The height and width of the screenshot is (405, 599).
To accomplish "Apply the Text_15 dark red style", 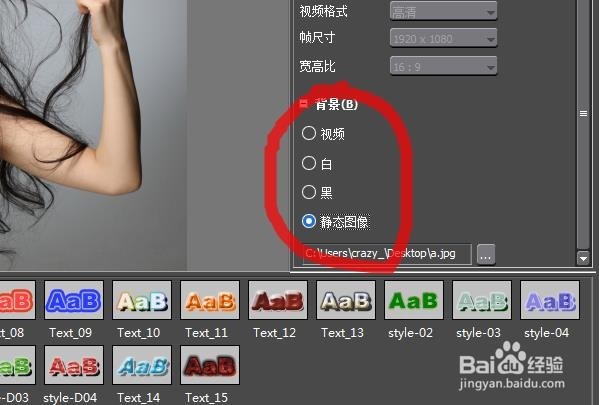I will coord(210,365).
